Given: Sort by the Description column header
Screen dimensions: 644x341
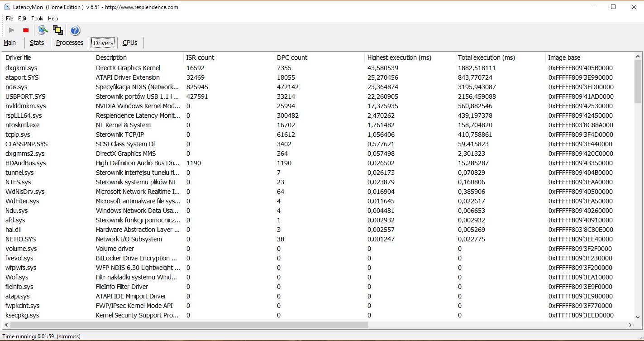Looking at the screenshot, I should coord(138,58).
